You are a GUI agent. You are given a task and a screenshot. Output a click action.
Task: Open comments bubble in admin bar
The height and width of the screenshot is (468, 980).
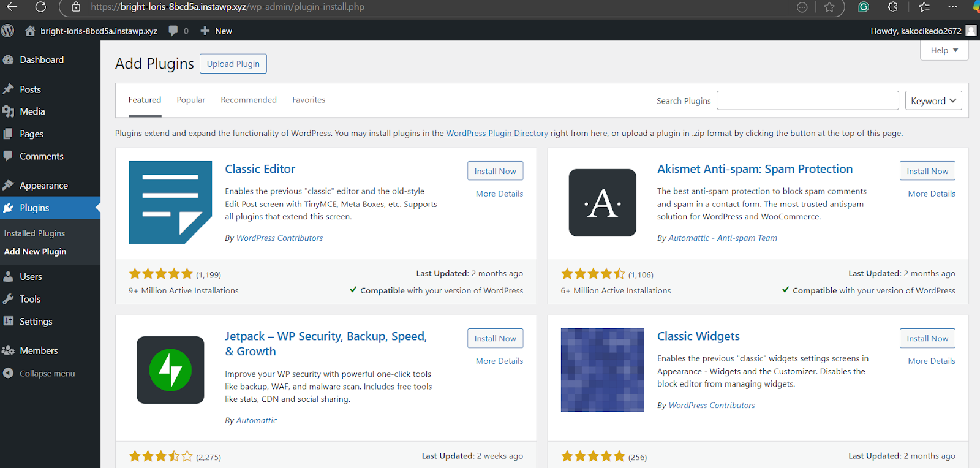tap(173, 31)
